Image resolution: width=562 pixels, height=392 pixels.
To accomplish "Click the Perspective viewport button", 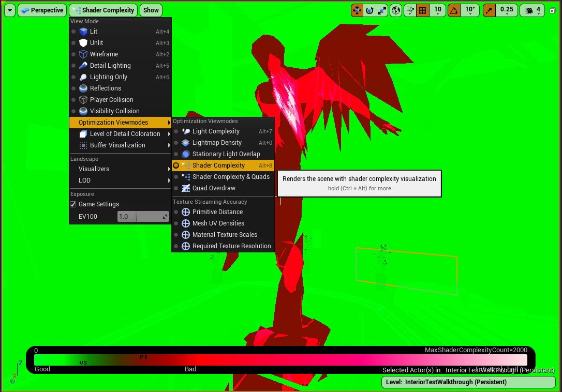I will 42,10.
